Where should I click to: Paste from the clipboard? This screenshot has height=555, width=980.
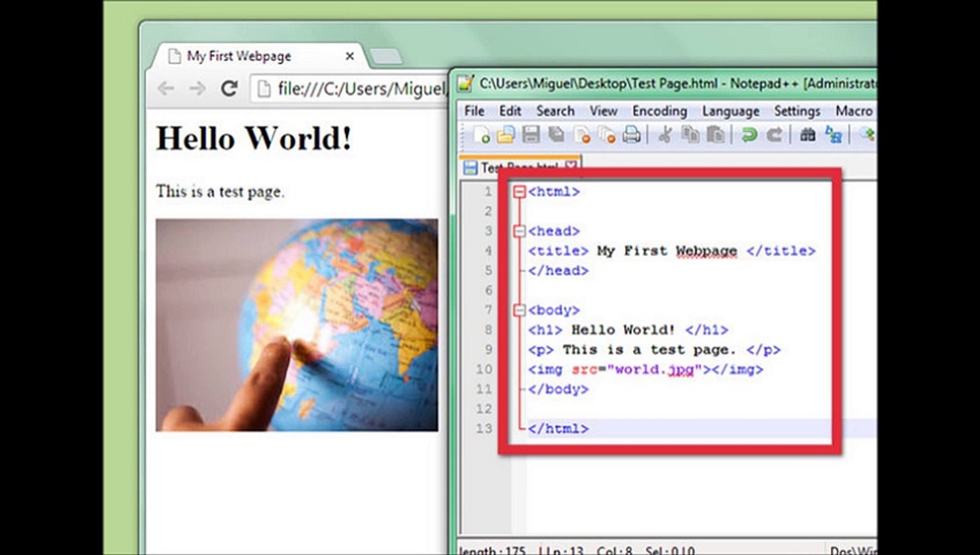click(715, 135)
